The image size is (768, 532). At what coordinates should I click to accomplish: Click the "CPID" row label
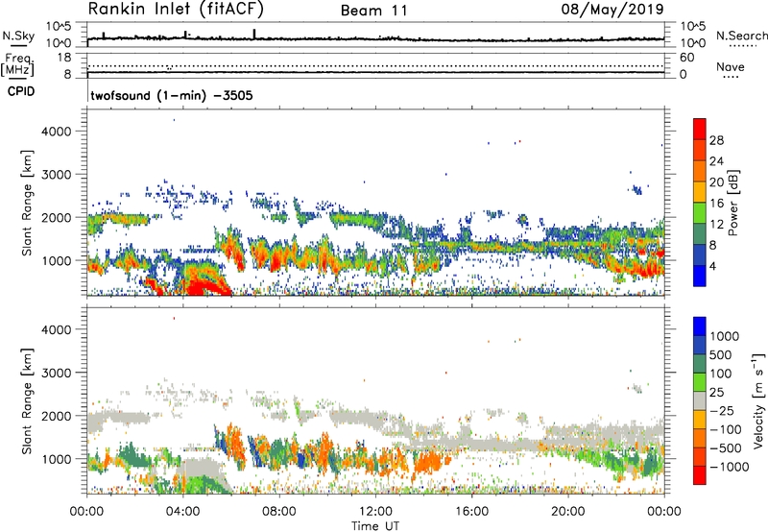[21, 91]
